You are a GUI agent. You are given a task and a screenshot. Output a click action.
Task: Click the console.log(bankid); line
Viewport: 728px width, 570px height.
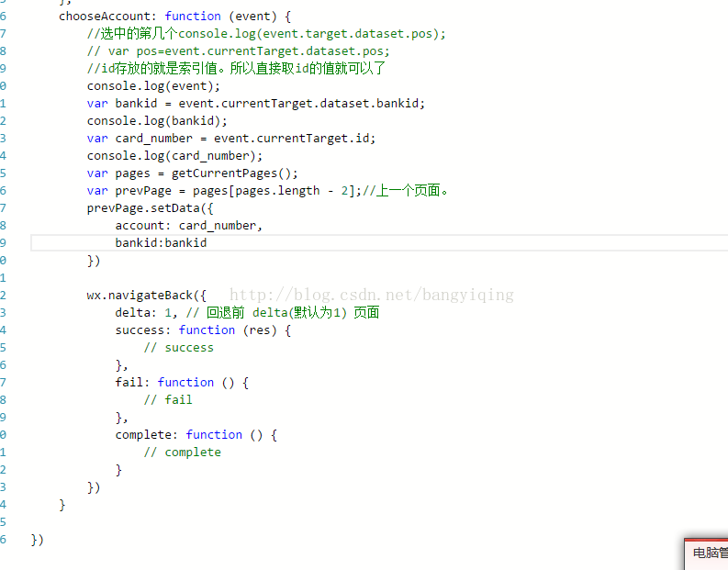coord(157,121)
